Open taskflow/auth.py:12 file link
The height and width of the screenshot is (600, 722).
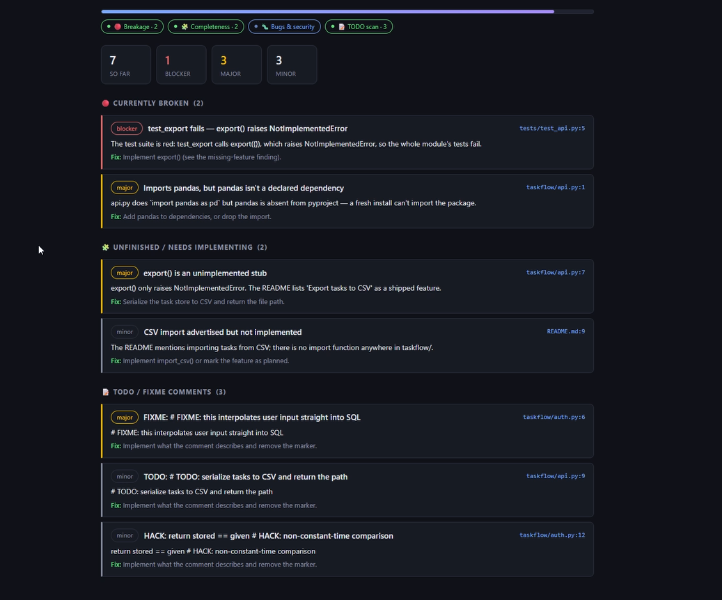[x=552, y=535]
